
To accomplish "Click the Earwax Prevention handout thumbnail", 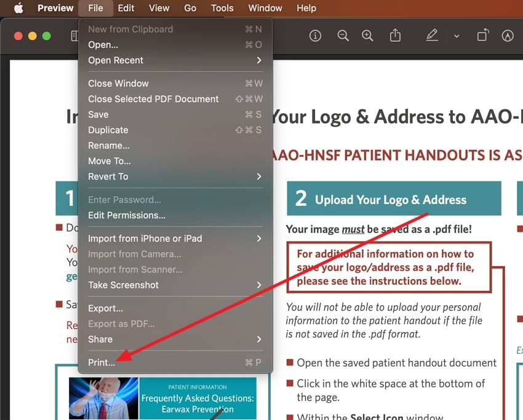I will (x=163, y=398).
